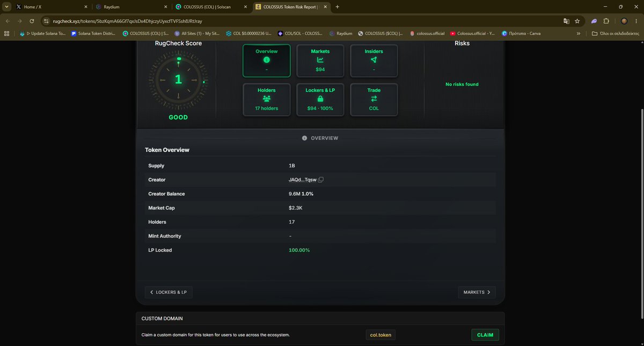The height and width of the screenshot is (346, 644).
Task: Open a new browser tab
Action: (337, 6)
